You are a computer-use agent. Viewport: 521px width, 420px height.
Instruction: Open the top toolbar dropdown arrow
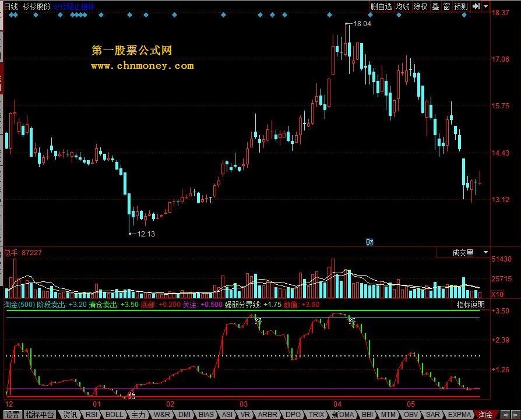tap(485, 6)
